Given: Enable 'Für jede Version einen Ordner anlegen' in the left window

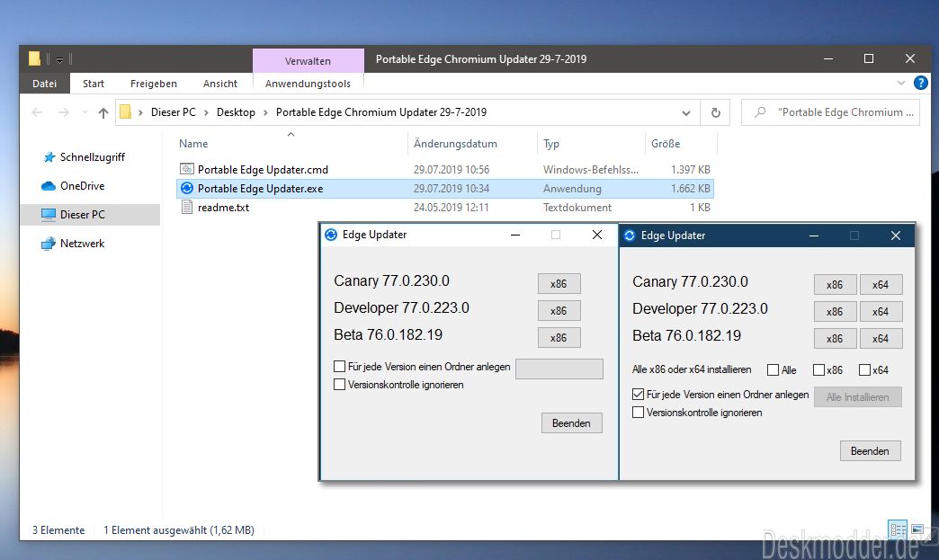Looking at the screenshot, I should pyautogui.click(x=339, y=366).
